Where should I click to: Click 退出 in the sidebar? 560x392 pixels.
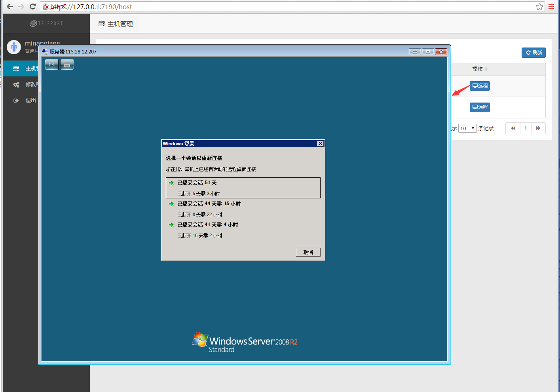coord(30,101)
